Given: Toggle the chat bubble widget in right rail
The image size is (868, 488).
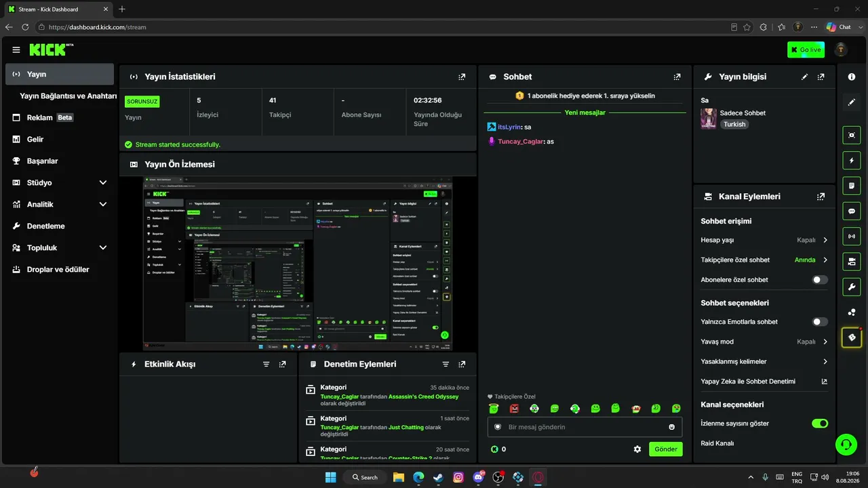Looking at the screenshot, I should 852,211.
